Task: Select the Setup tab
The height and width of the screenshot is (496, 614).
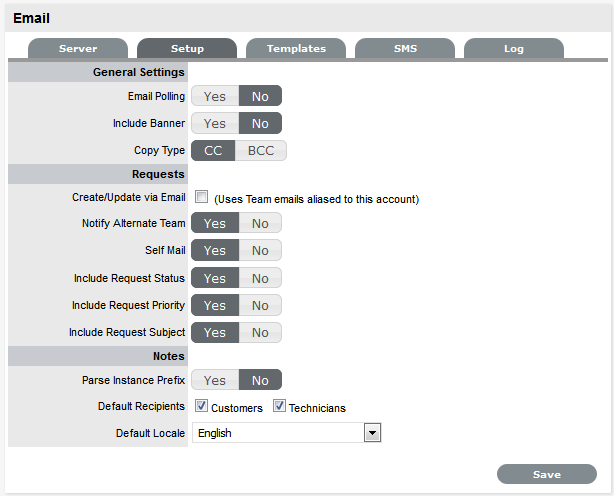Action: point(187,49)
